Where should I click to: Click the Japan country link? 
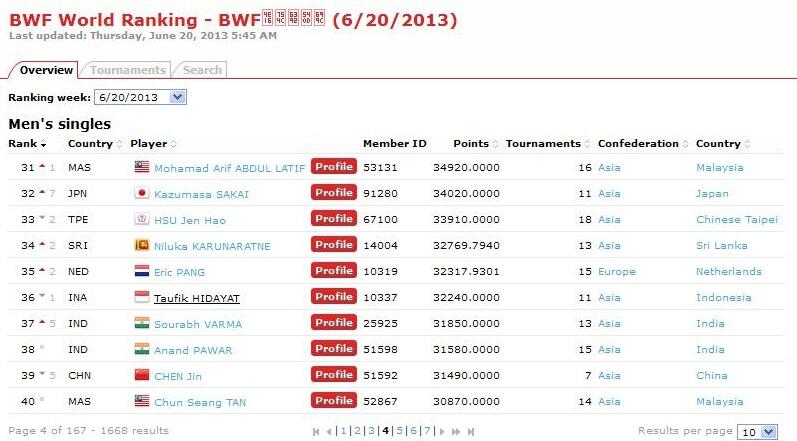[x=712, y=194]
